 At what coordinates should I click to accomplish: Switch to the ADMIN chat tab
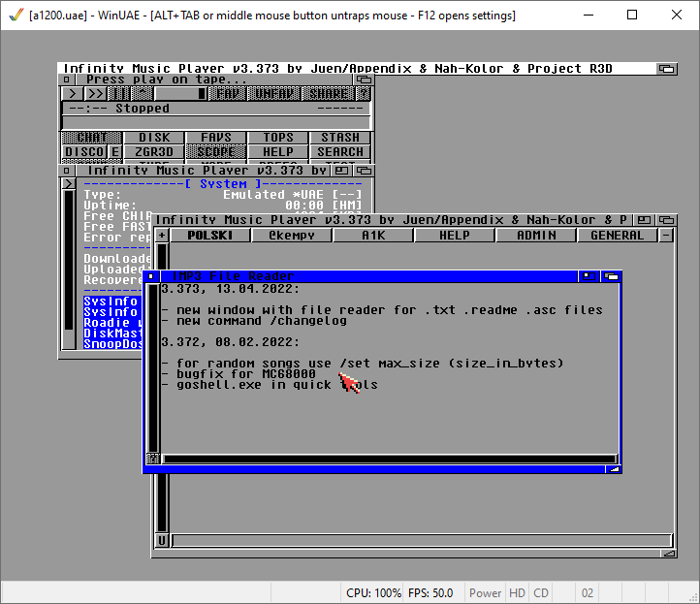pyautogui.click(x=536, y=235)
